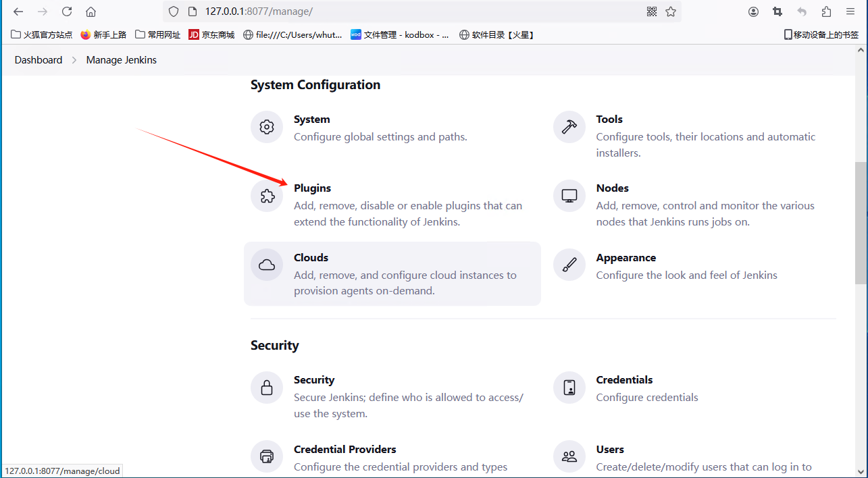Reload the page with refresh icon
The height and width of the screenshot is (478, 868).
(x=67, y=11)
